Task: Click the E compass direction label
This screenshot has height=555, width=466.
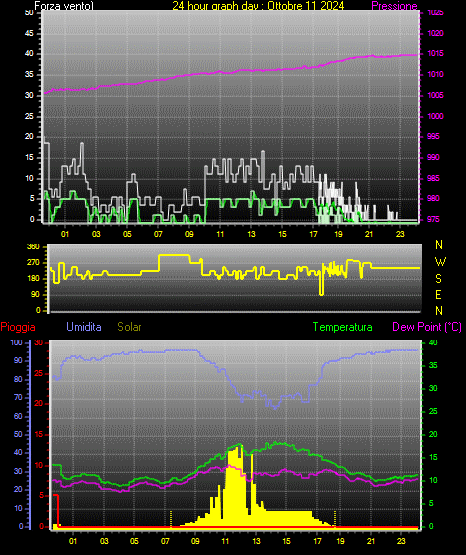Action: tap(438, 294)
